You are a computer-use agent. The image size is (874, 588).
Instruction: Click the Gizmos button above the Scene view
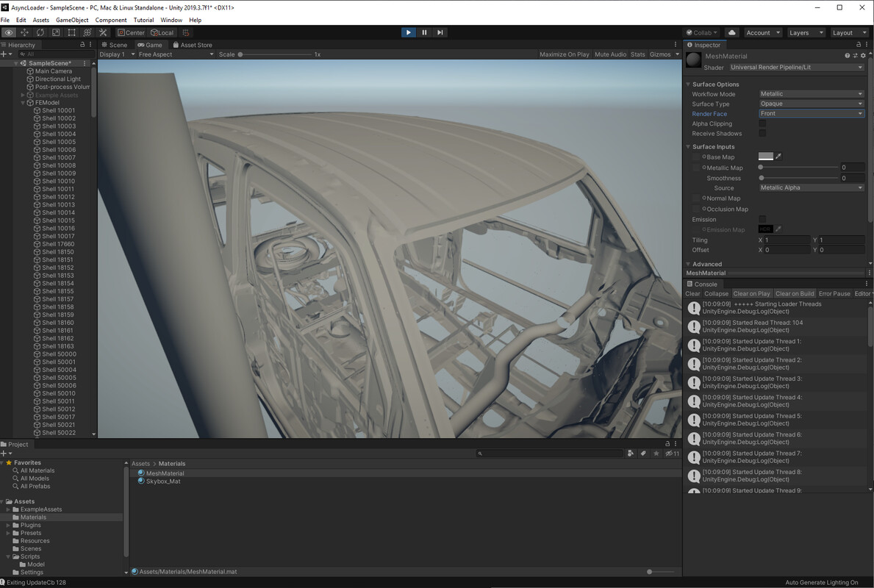click(x=661, y=54)
